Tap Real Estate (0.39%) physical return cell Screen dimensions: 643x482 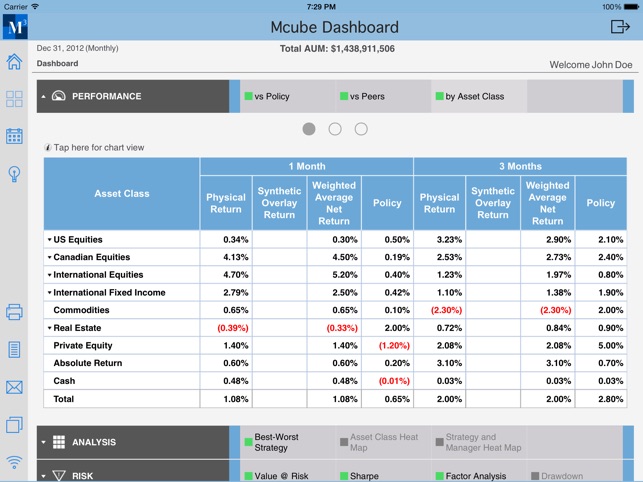226,328
